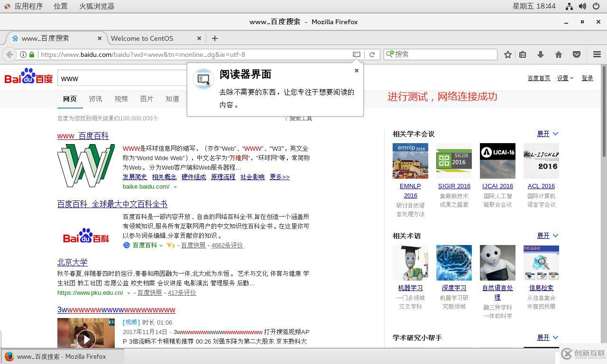Click the network status tray icon
The height and width of the screenshot is (364, 607).
[x=569, y=6]
